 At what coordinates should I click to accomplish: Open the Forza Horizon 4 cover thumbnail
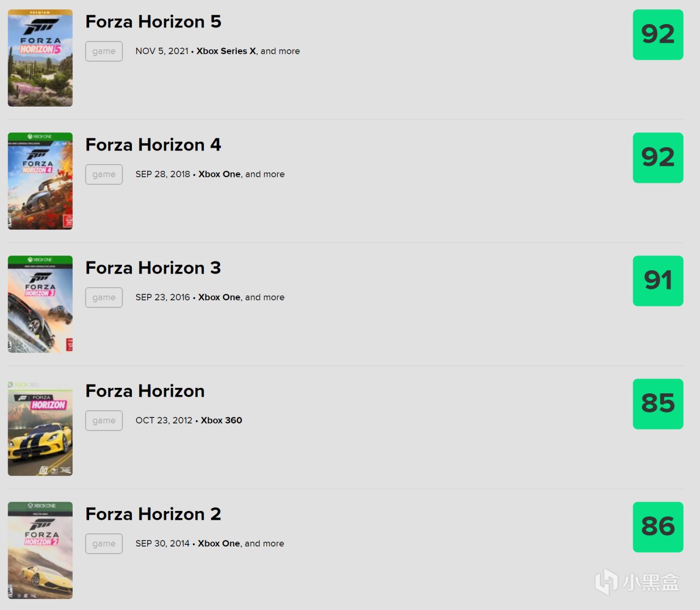click(x=40, y=181)
